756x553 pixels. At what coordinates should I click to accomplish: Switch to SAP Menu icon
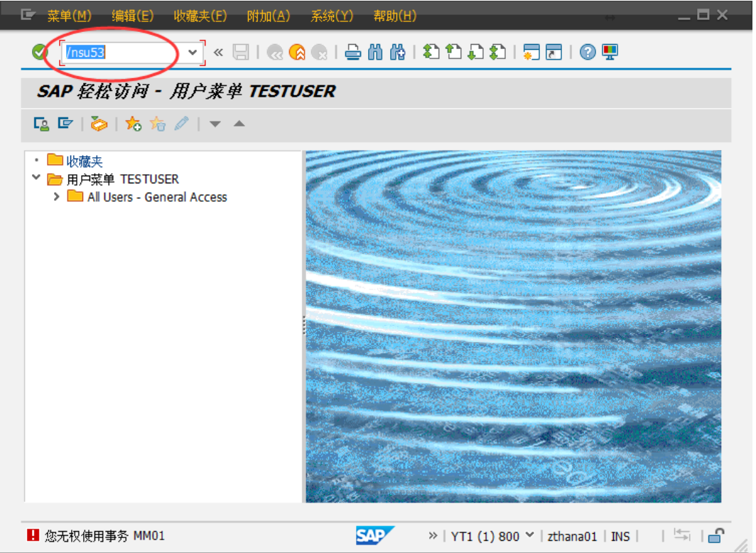(65, 124)
